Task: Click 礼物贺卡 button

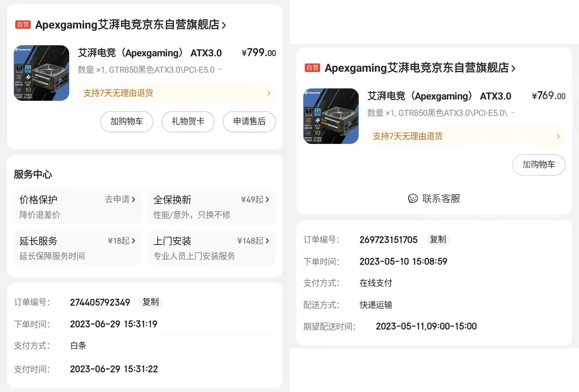Action: [x=188, y=122]
